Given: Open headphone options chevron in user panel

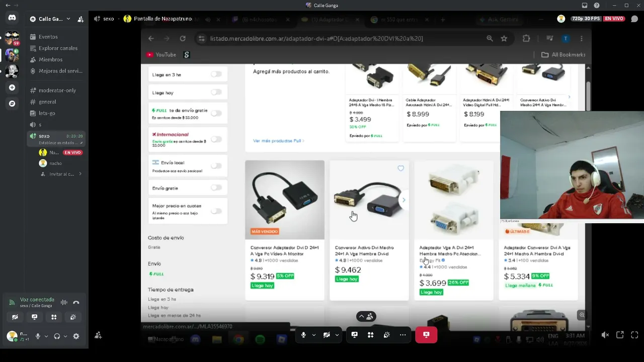Looking at the screenshot, I should tap(65, 336).
